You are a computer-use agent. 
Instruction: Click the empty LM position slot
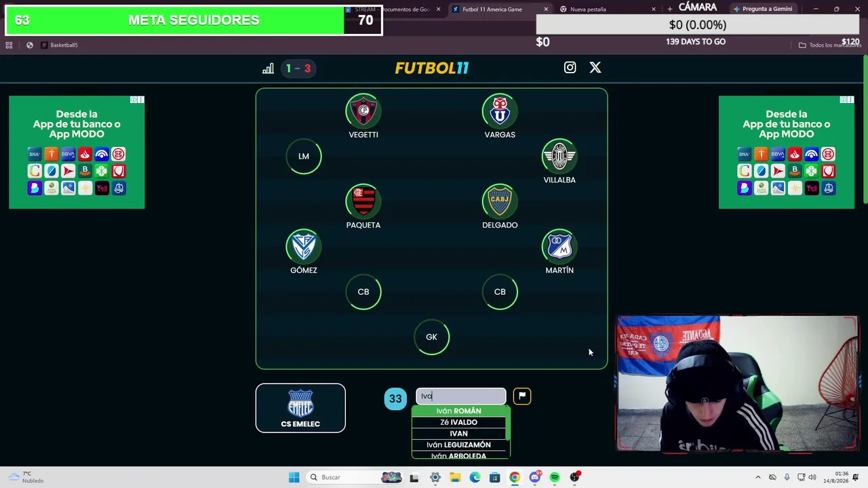coord(304,157)
